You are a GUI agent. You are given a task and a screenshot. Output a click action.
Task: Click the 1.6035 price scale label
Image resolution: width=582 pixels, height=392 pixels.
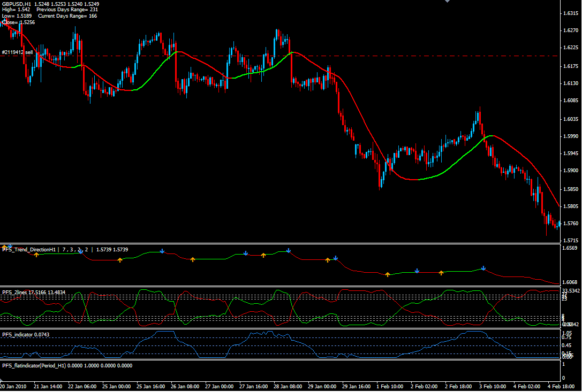[571, 119]
